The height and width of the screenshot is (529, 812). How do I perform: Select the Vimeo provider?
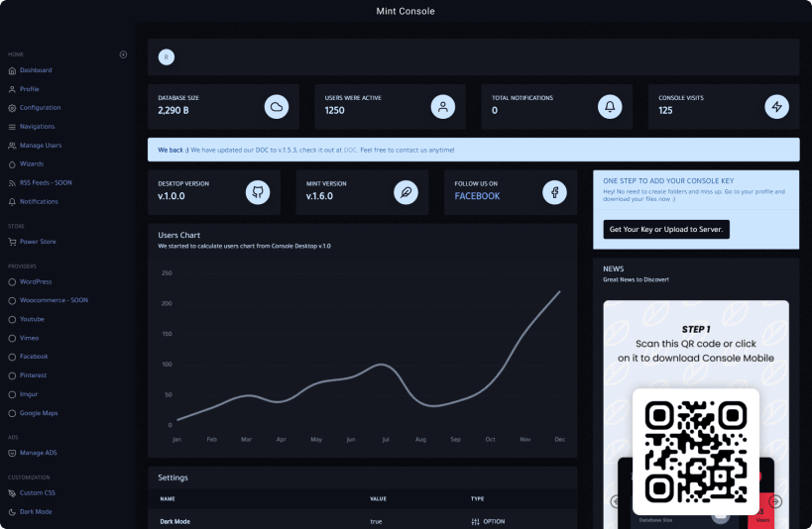pyautogui.click(x=29, y=338)
